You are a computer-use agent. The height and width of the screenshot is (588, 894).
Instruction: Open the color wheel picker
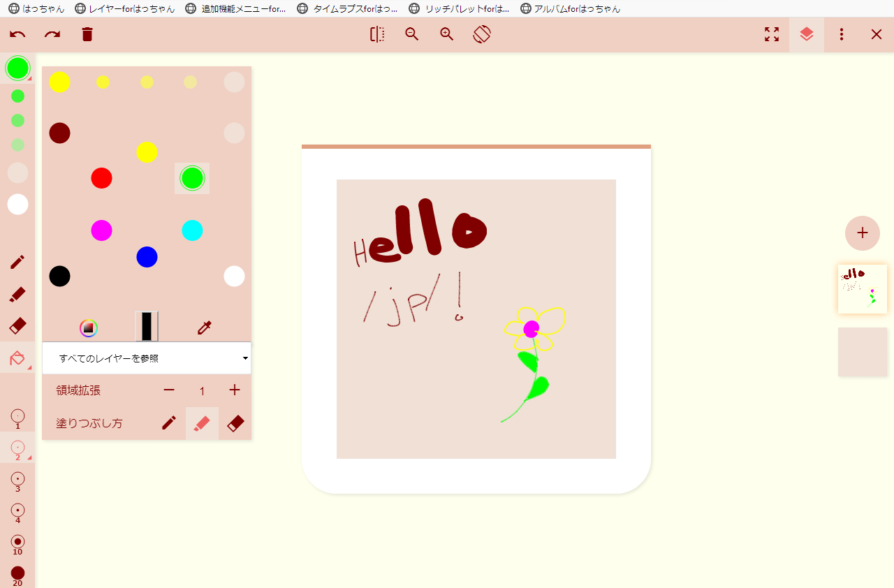[88, 328]
